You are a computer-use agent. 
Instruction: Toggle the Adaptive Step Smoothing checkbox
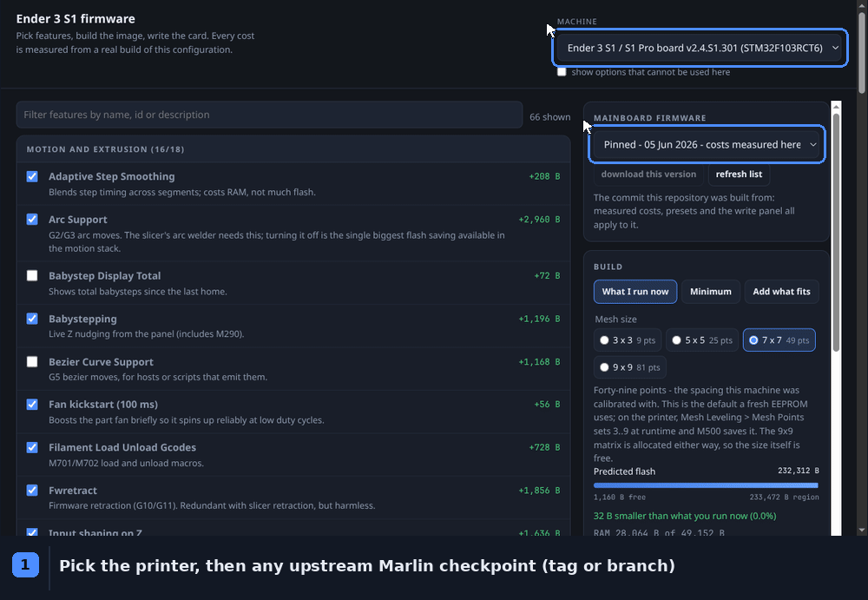click(x=32, y=176)
